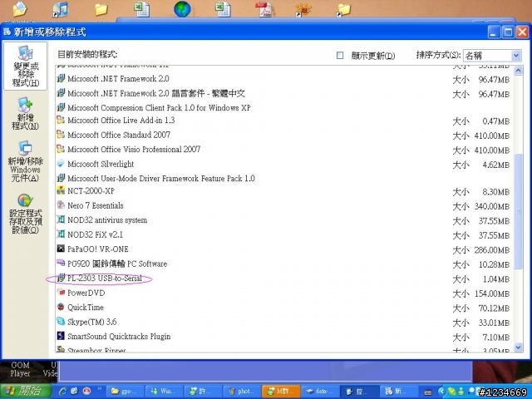Click the program list scrollbar thumb

point(518,211)
